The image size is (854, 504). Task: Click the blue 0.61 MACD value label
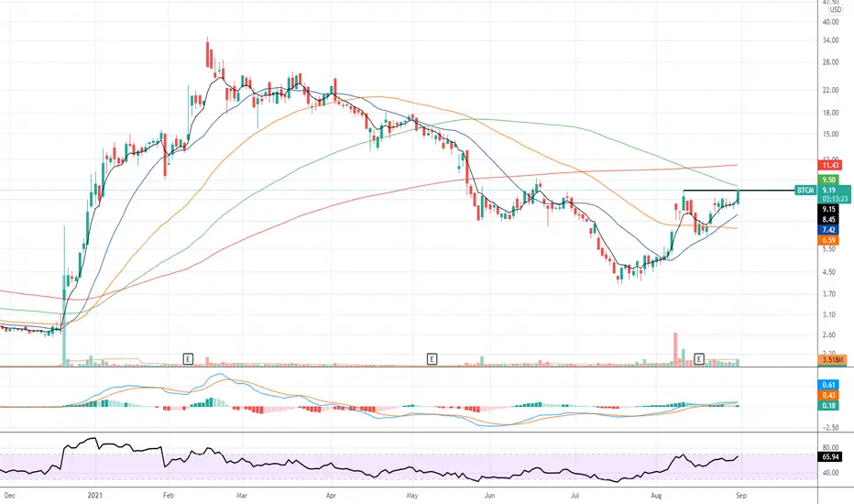(828, 385)
